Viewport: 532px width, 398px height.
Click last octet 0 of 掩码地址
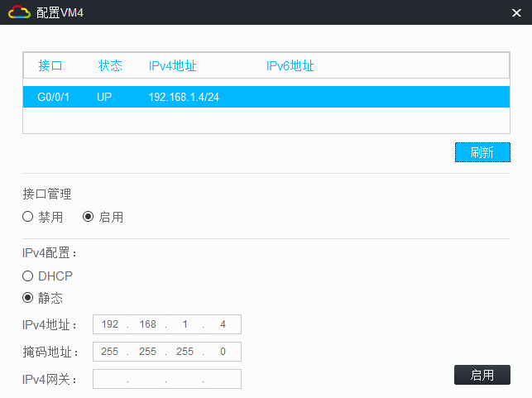pyautogui.click(x=223, y=351)
